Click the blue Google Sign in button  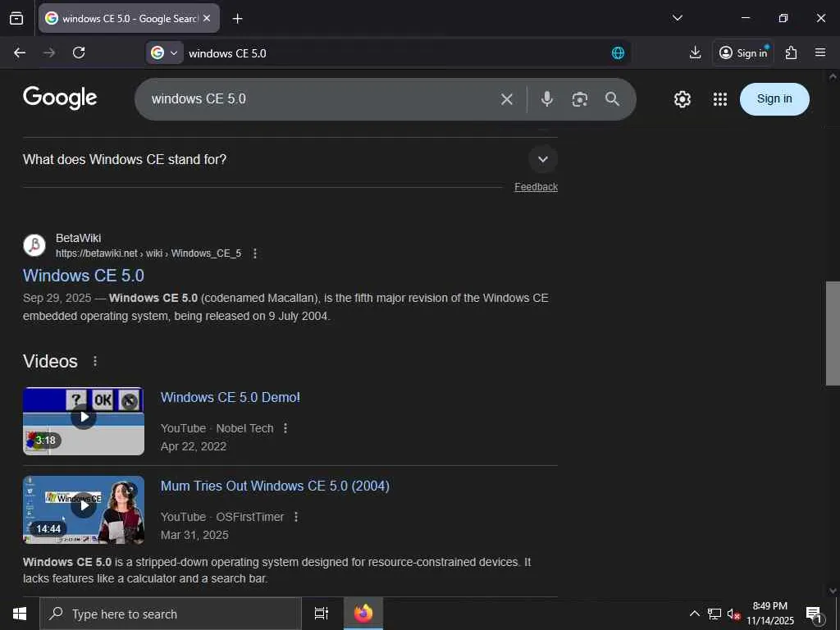[774, 99]
